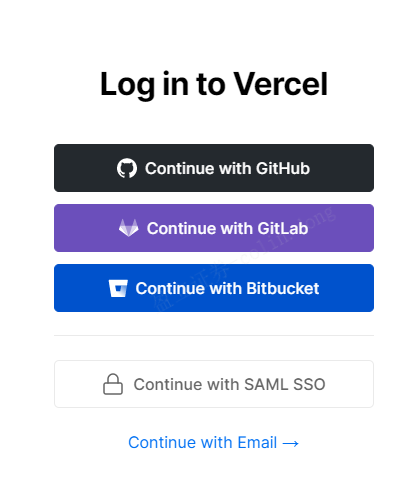Screen dimensions: 417x499
Task: Follow the Continue with Email link
Action: 213,443
